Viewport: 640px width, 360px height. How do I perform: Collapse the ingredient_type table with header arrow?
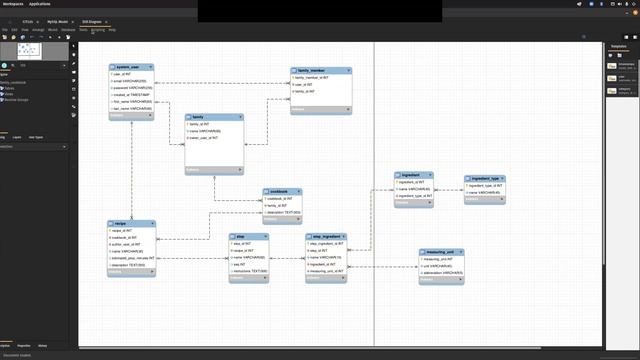coord(502,179)
